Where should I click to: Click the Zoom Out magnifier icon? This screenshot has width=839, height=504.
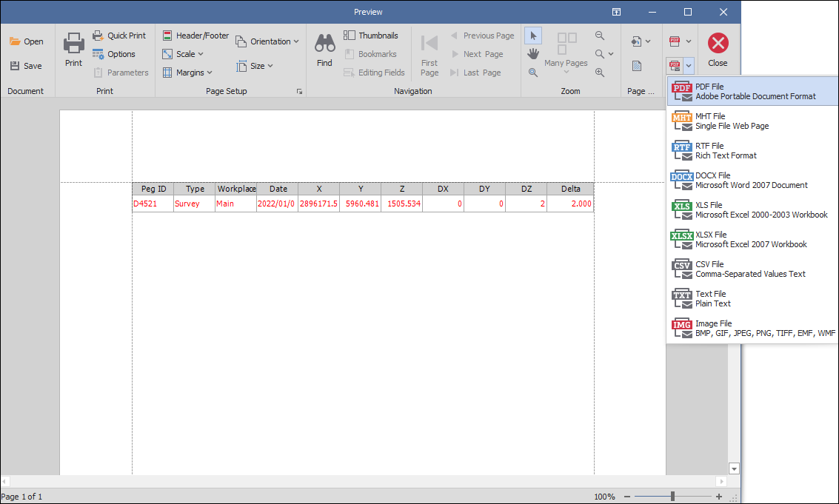click(600, 36)
